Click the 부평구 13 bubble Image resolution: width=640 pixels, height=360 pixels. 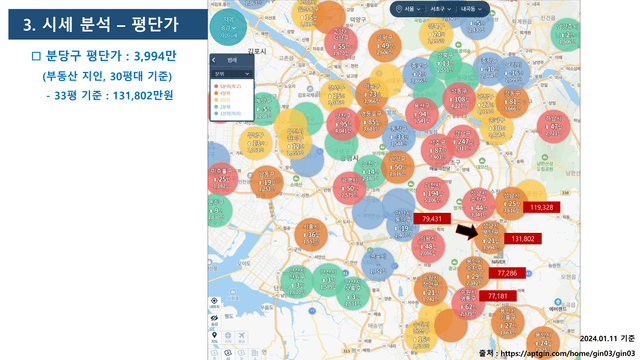(256, 143)
